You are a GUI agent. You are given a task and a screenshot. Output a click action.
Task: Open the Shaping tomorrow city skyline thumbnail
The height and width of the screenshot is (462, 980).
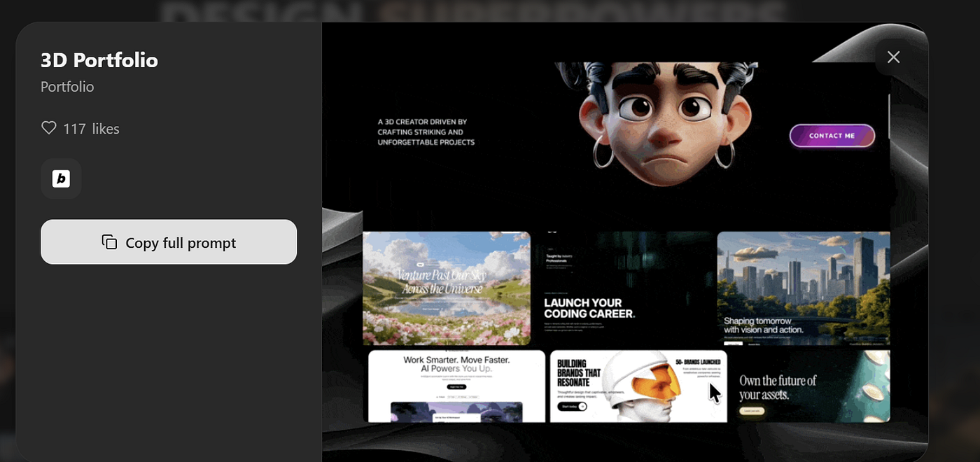click(x=804, y=288)
